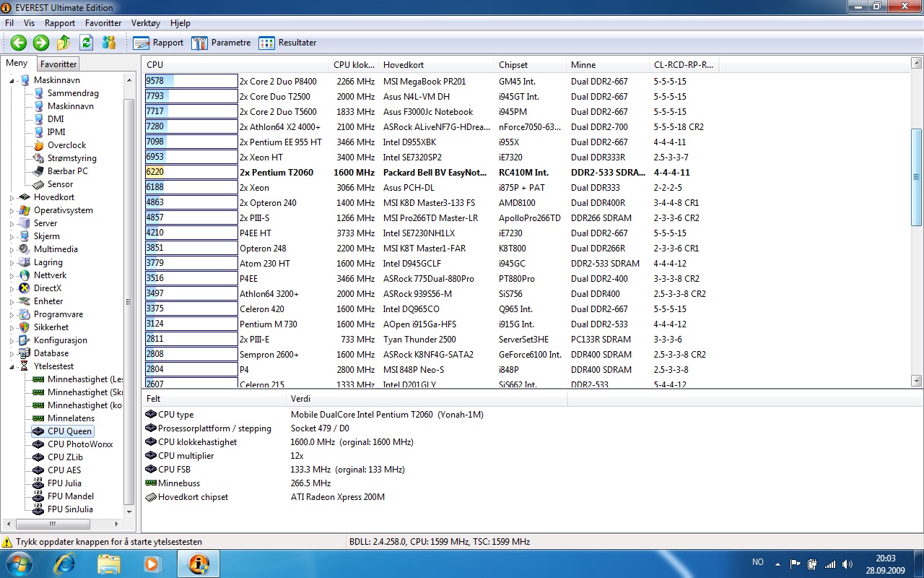Click the Rapport toolbar button
Screen dimensions: 924x578
tap(158, 43)
